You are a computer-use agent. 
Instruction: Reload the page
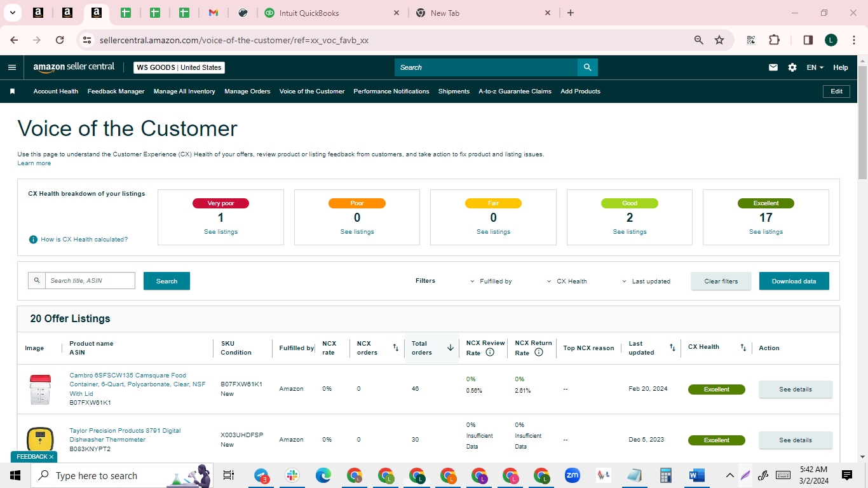coord(60,40)
